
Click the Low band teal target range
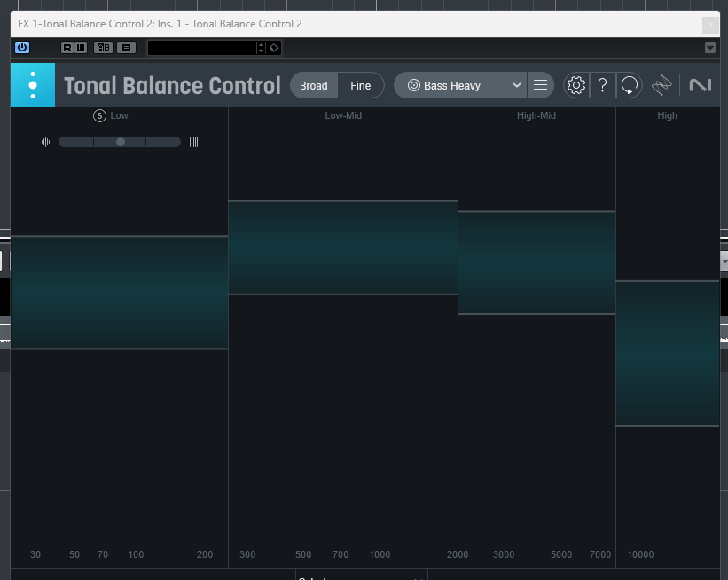[120, 292]
